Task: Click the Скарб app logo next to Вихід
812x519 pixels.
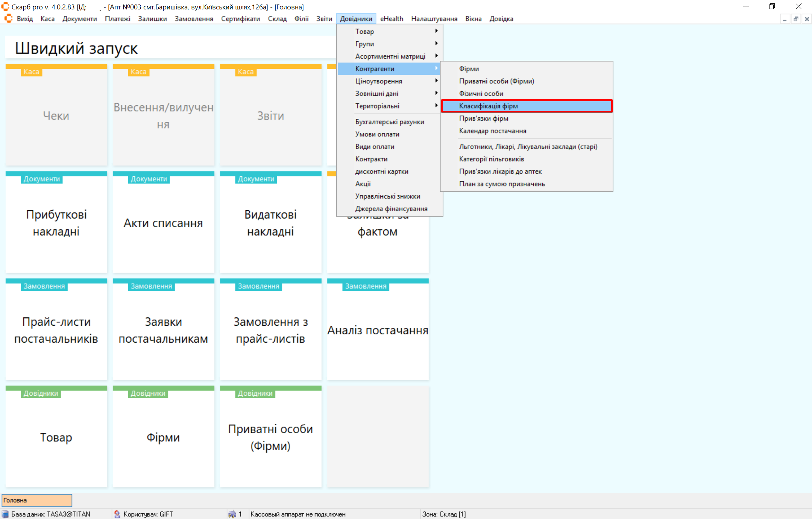Action: (8, 19)
